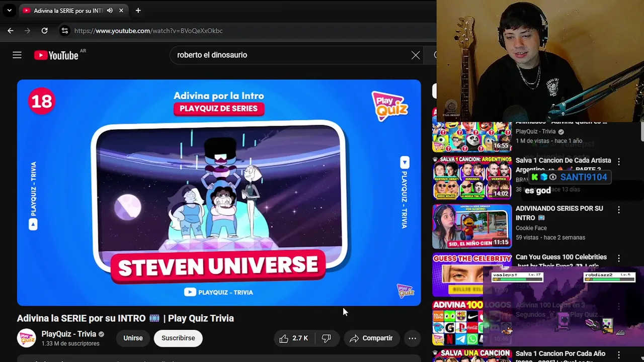Screen dimensions: 644x362
Task: Like the video showing 2.7 K
Action: [x=293, y=338]
